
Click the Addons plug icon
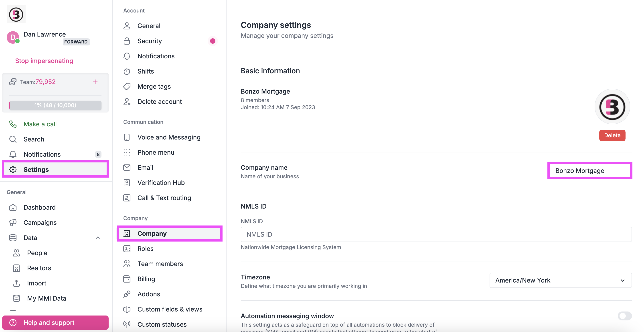pos(127,294)
